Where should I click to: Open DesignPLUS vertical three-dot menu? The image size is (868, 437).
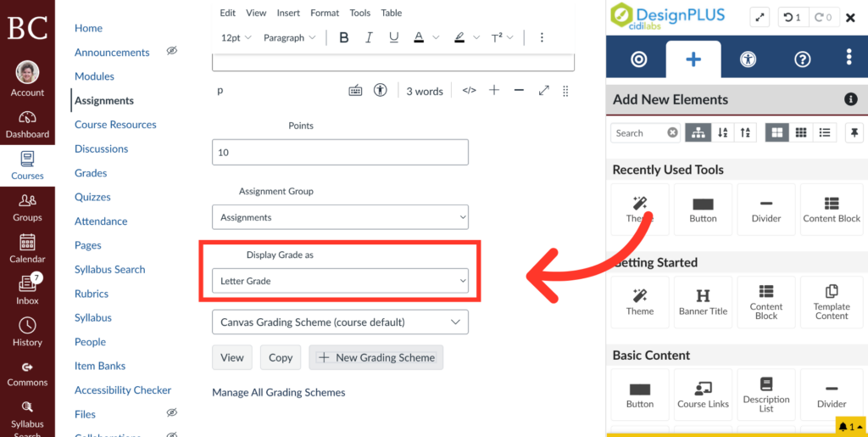click(849, 57)
